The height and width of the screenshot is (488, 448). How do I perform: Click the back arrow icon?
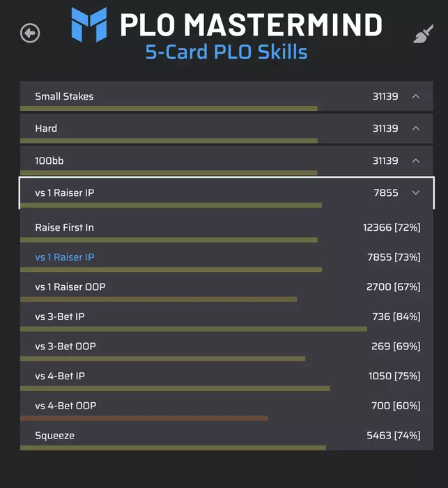(x=30, y=33)
